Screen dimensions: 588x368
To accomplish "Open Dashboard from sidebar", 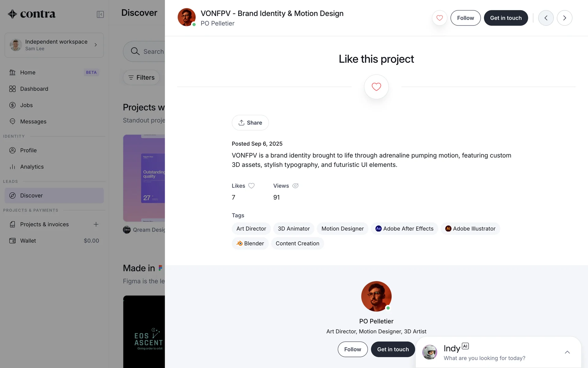I will click(34, 89).
